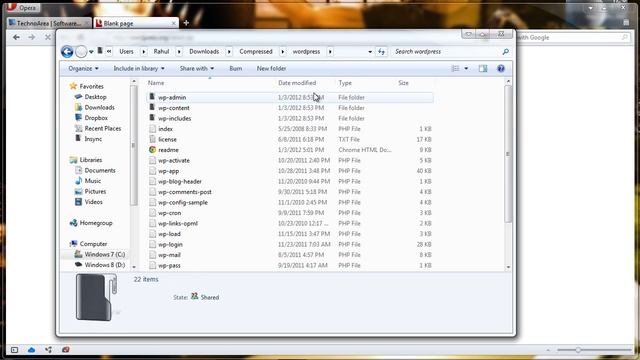The width and height of the screenshot is (640, 360).
Task: Select Rahul in the breadcrumb path
Action: (161, 52)
